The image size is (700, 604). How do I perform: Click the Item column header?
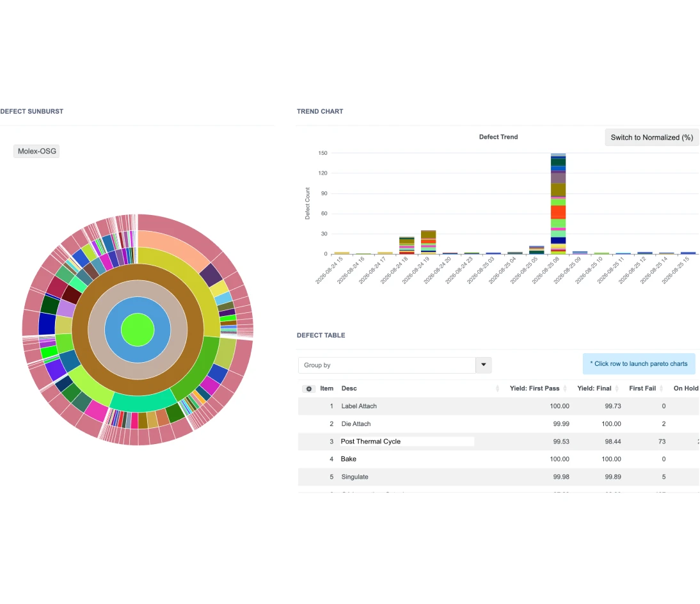point(327,388)
